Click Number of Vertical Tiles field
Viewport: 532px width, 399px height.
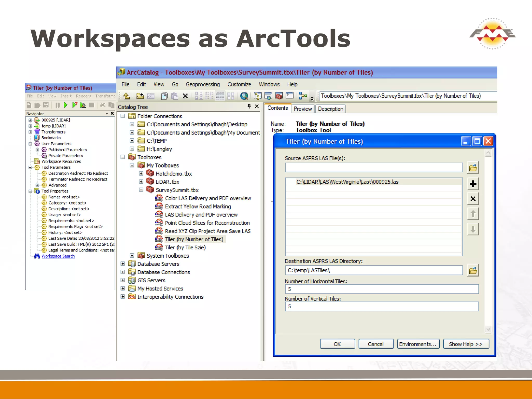pos(382,307)
